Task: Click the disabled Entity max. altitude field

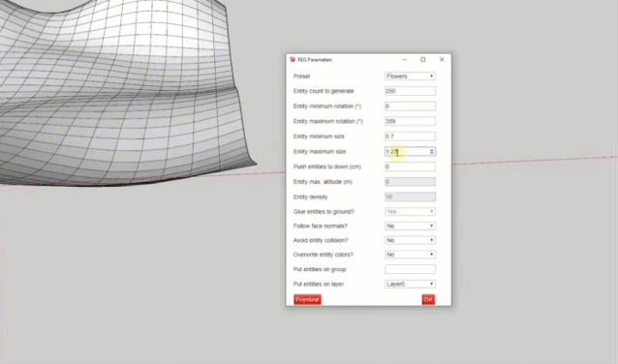Action: [410, 182]
